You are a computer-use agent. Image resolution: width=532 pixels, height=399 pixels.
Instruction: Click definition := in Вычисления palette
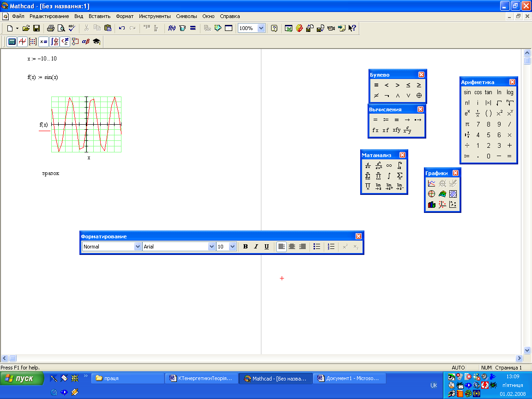(x=386, y=120)
